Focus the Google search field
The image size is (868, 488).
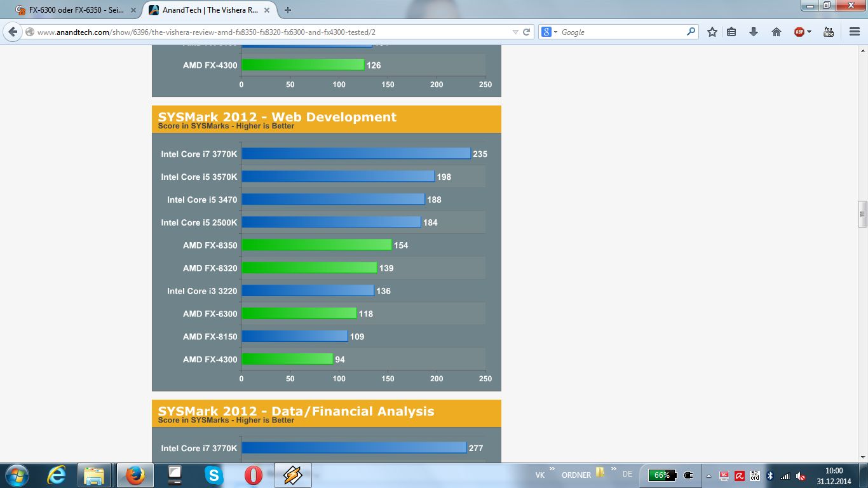(x=621, y=32)
